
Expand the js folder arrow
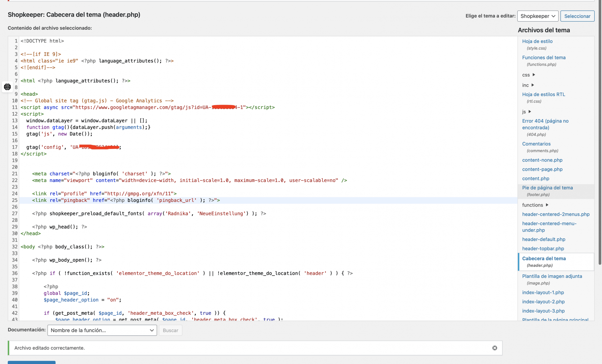pos(530,112)
